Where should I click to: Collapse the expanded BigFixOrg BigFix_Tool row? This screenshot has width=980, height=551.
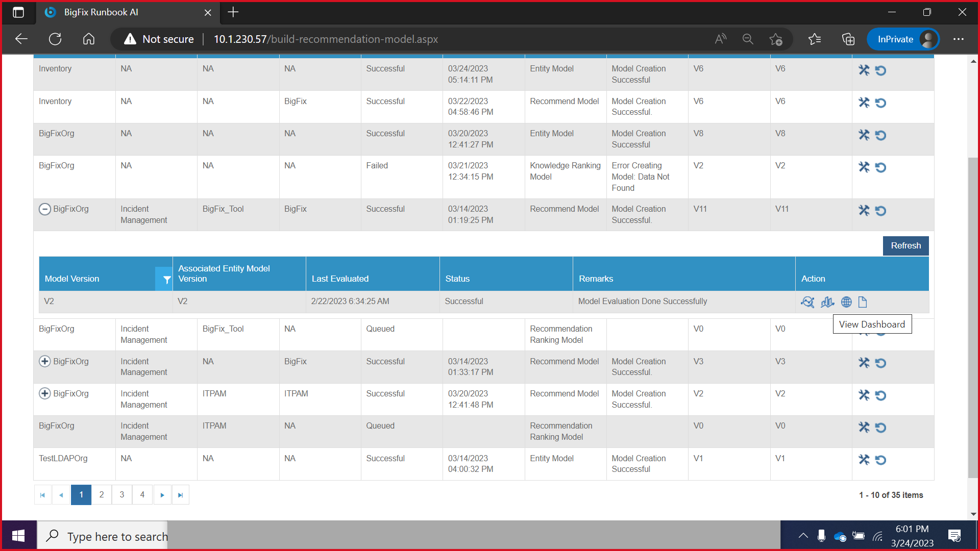[x=45, y=209]
